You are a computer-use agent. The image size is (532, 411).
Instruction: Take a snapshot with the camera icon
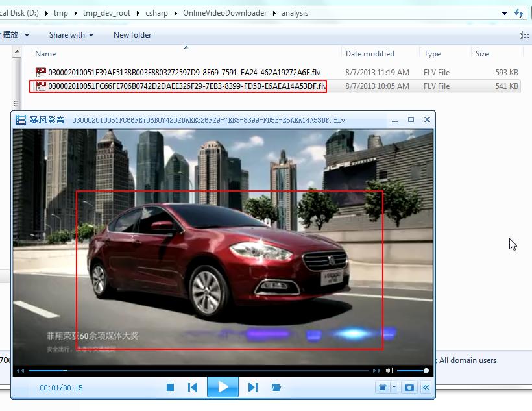pyautogui.click(x=409, y=388)
